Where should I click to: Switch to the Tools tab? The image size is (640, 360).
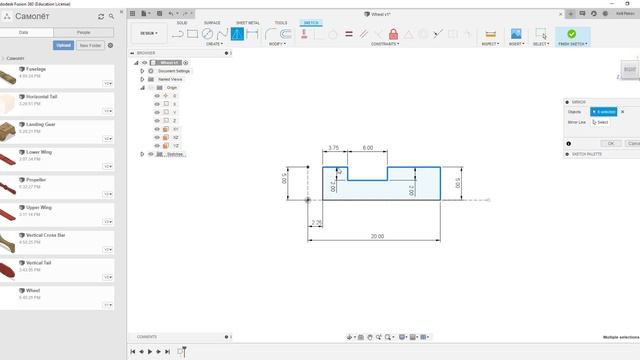pos(281,23)
